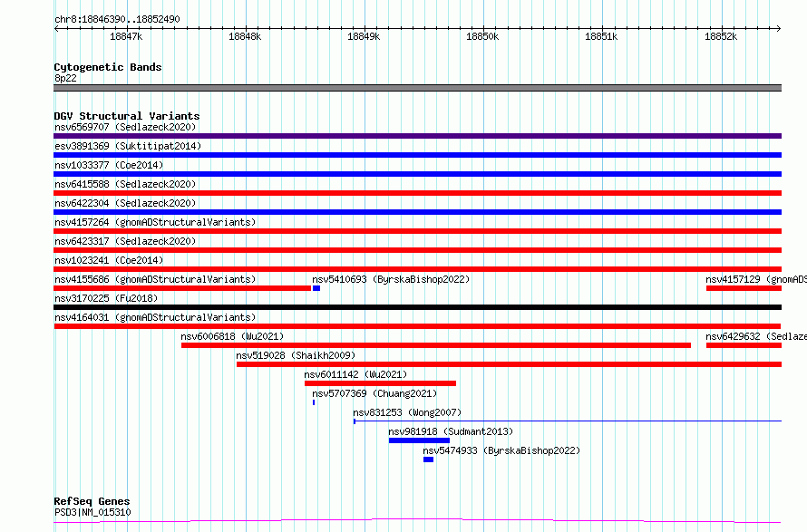The image size is (807, 532).
Task: Click the nsv3170225 (Fu2018) label
Action: click(x=106, y=298)
